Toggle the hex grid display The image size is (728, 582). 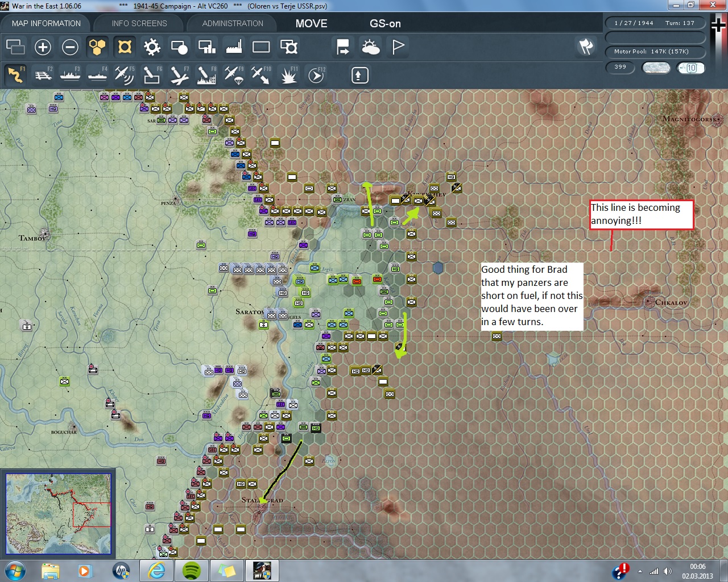pyautogui.click(x=97, y=47)
